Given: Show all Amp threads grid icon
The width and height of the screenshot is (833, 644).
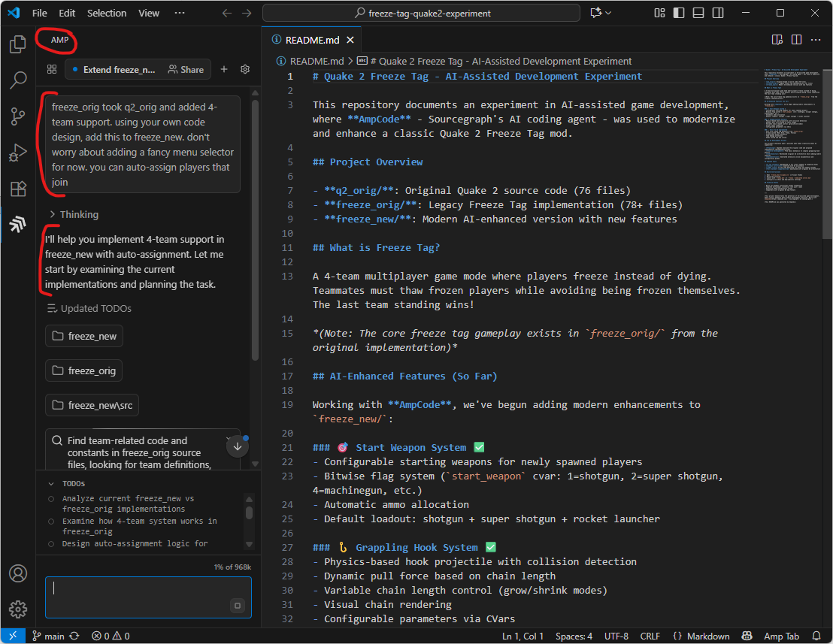Looking at the screenshot, I should [52, 69].
